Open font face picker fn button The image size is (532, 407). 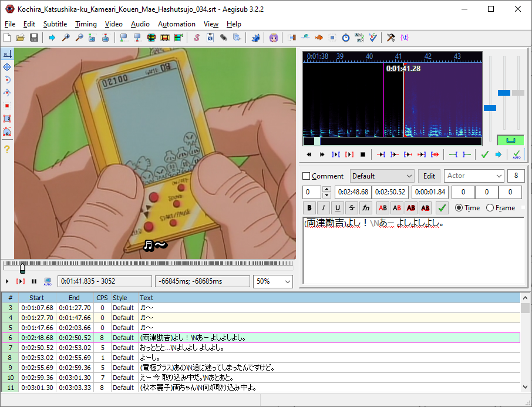point(366,208)
